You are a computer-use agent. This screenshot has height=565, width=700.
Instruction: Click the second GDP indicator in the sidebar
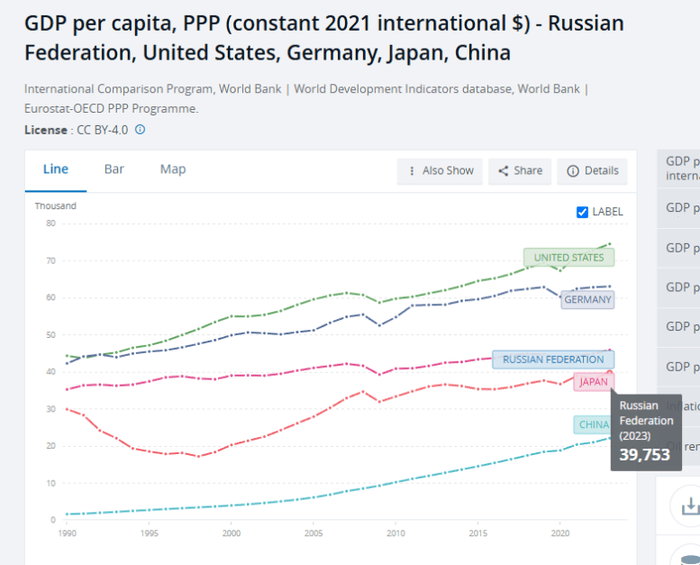coord(682,208)
